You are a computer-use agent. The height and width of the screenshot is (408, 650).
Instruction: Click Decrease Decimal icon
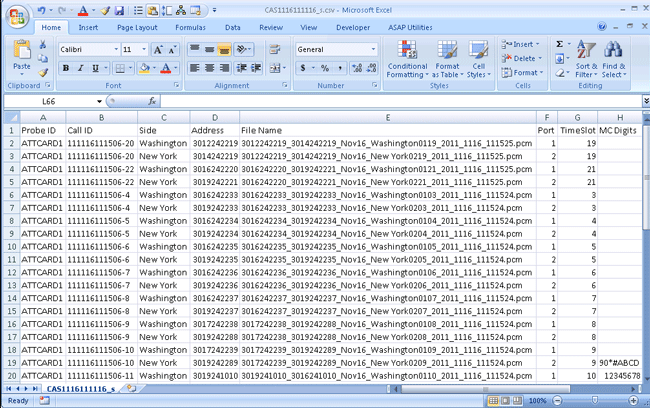point(371,68)
